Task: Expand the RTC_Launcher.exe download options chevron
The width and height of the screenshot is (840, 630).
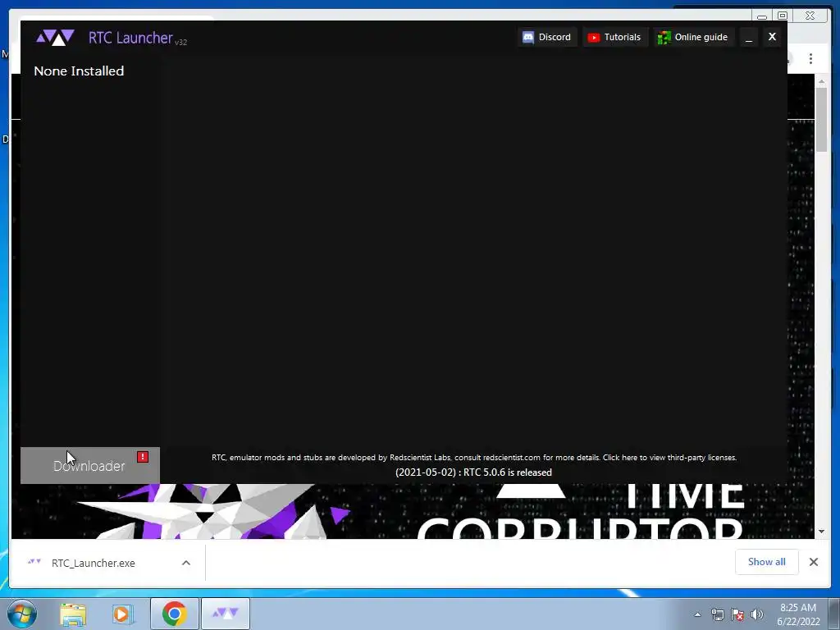Action: click(186, 563)
